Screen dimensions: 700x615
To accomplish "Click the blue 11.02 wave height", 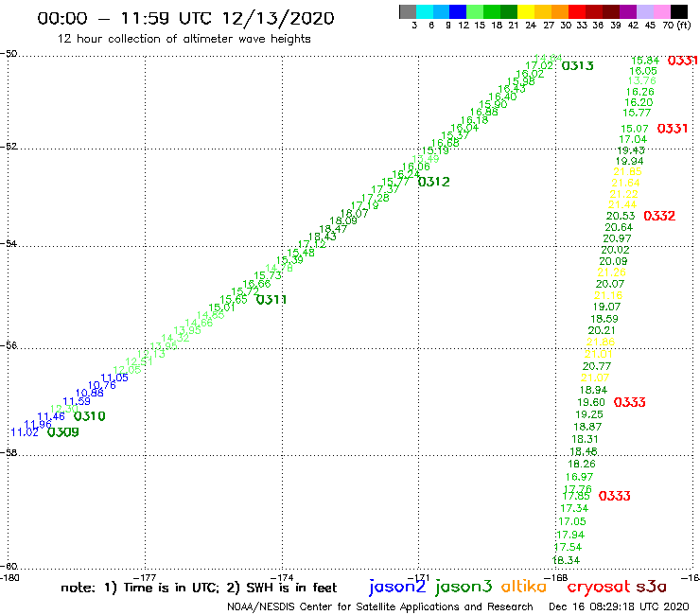I will (25, 432).
